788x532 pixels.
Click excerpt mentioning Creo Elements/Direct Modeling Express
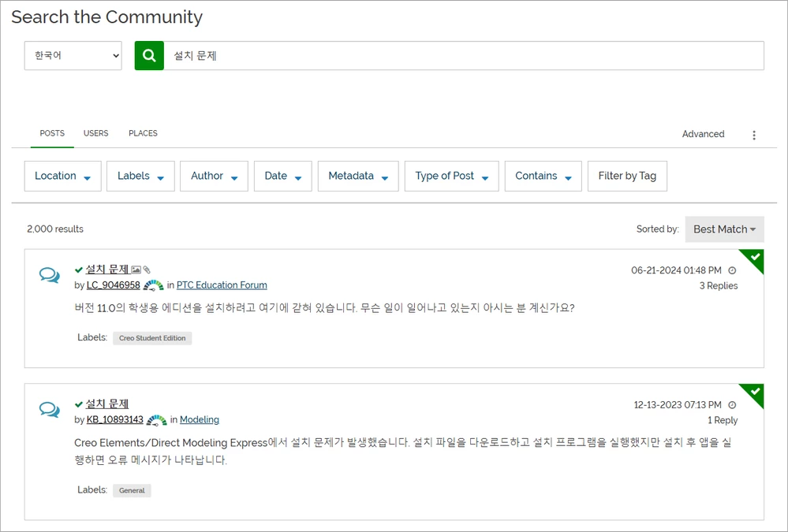point(403,451)
